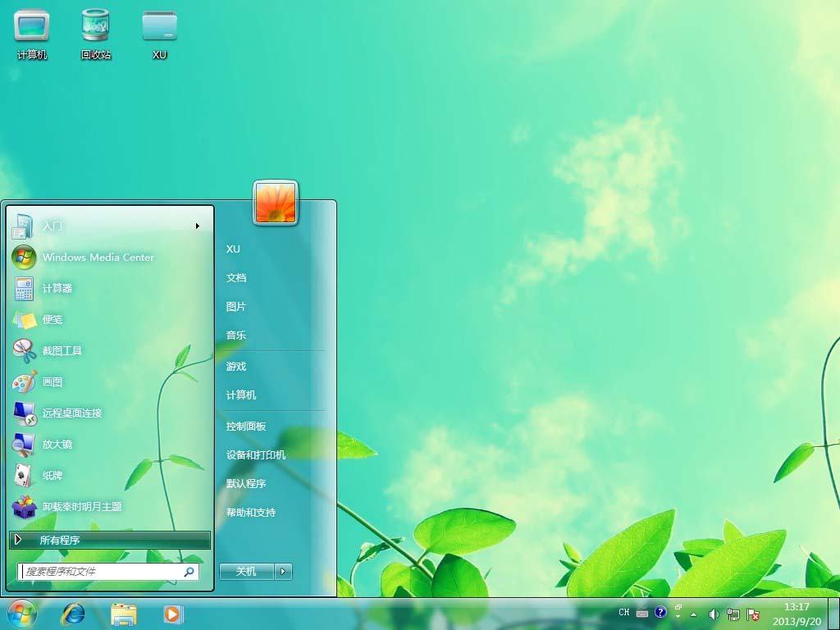This screenshot has width=840, height=630.
Task: Start the 截图工具 snipping tool
Action: (62, 350)
